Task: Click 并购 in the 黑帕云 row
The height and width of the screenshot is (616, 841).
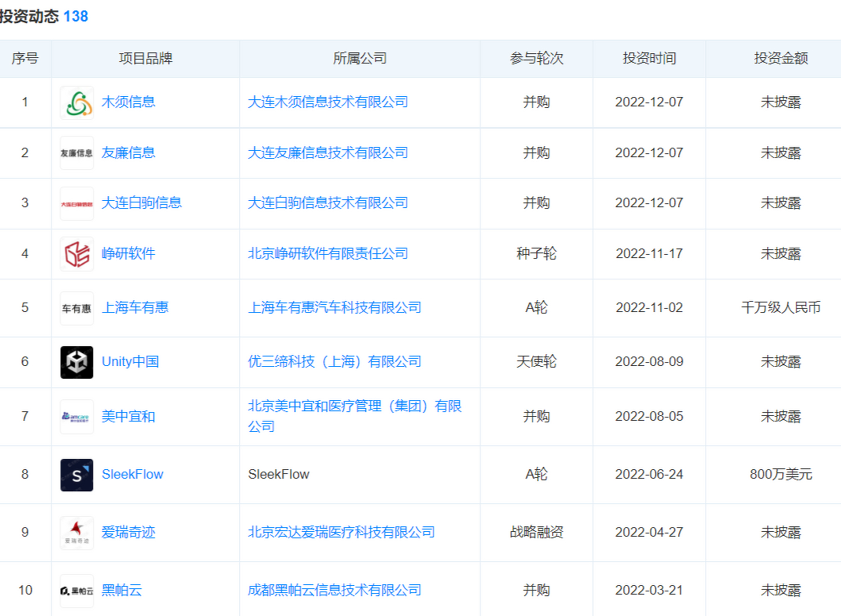Action: point(536,590)
